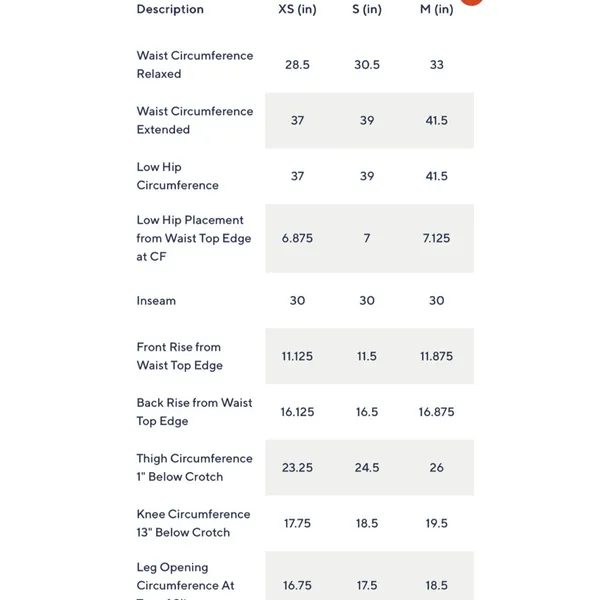Click the Low Hip Circumference row label
600x600 pixels.
click(178, 176)
